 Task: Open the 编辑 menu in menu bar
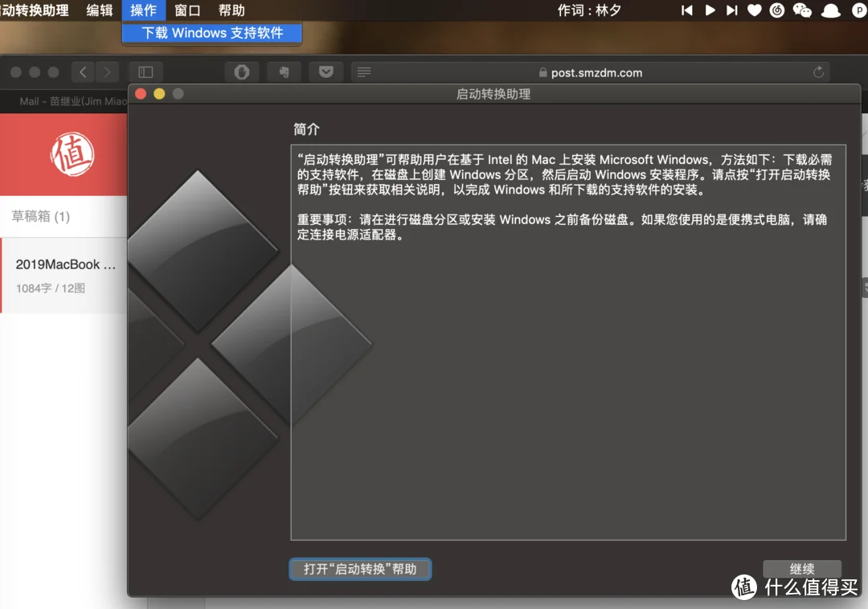coord(100,10)
